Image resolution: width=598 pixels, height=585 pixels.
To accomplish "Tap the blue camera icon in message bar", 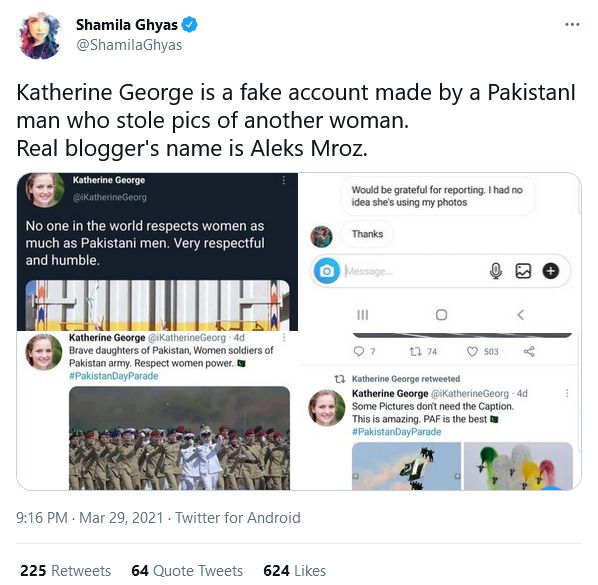I will coord(326,271).
